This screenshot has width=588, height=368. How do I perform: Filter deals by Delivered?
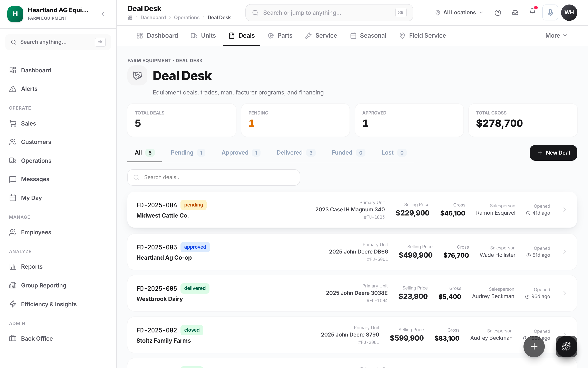click(x=296, y=153)
